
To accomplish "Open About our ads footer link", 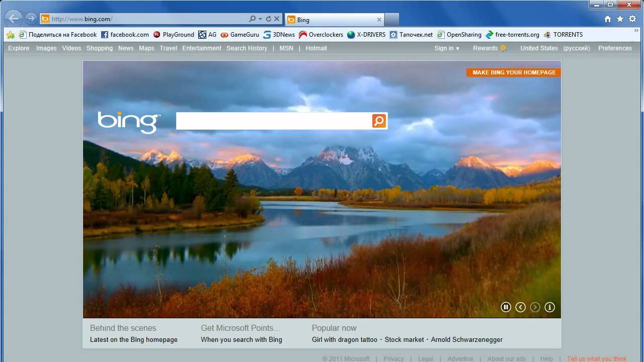I will [507, 358].
